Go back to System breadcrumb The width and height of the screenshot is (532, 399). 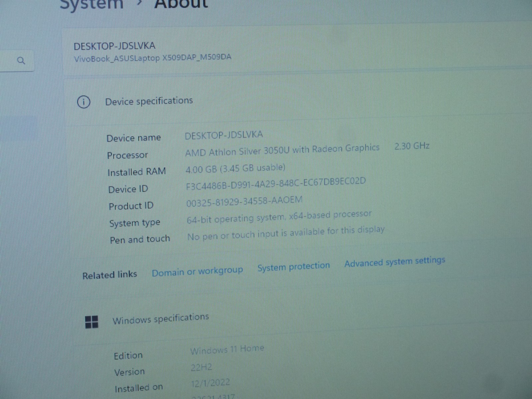coord(91,5)
